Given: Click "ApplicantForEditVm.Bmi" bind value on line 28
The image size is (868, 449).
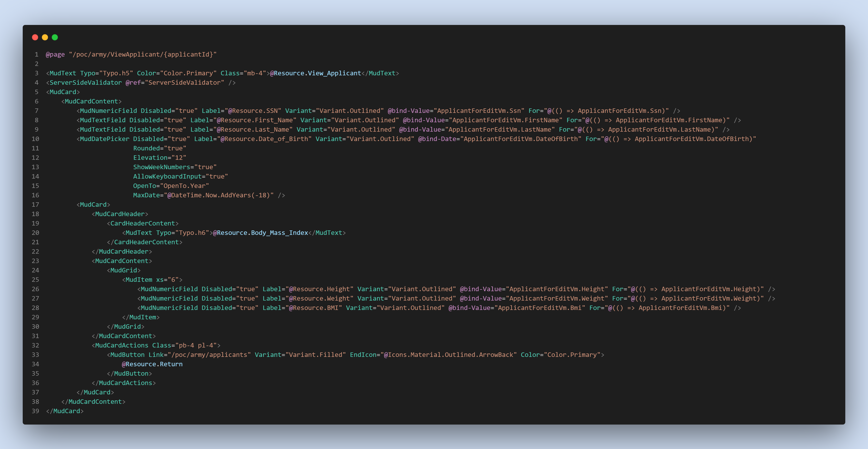Looking at the screenshot, I should (x=540, y=308).
